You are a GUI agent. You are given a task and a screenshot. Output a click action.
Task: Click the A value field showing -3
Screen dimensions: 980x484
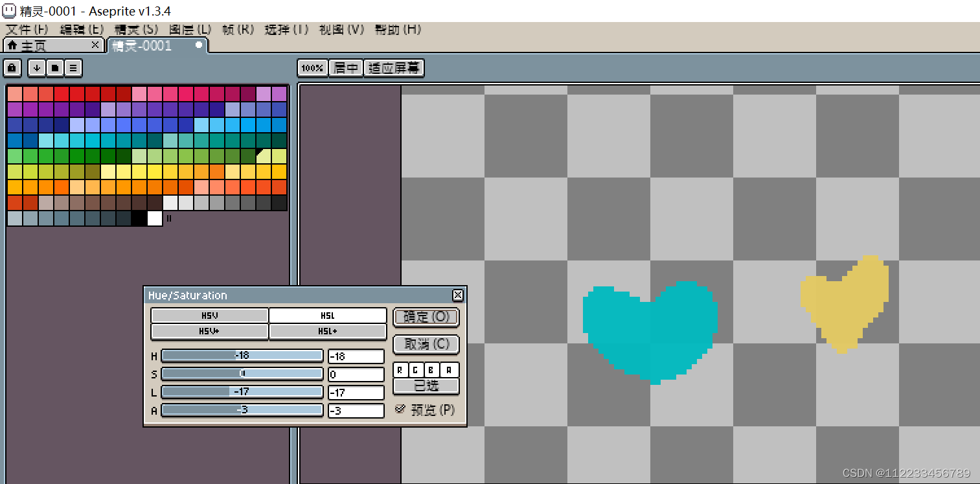356,411
